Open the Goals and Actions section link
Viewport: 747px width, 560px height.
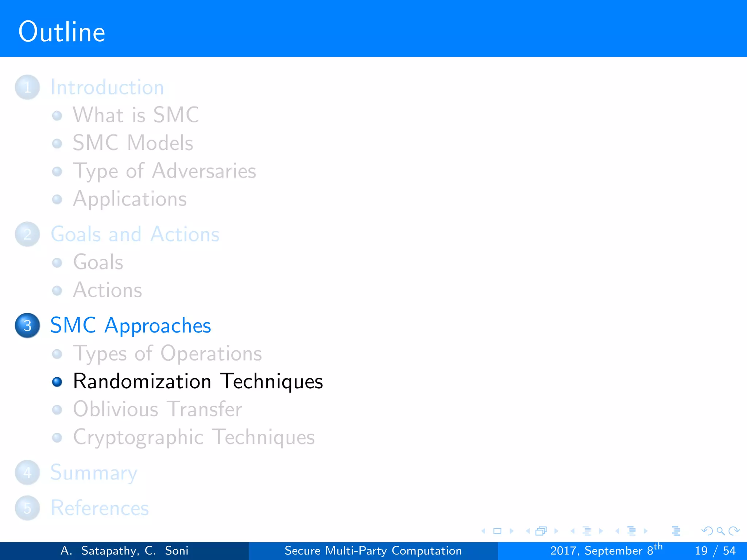pyautogui.click(x=135, y=234)
